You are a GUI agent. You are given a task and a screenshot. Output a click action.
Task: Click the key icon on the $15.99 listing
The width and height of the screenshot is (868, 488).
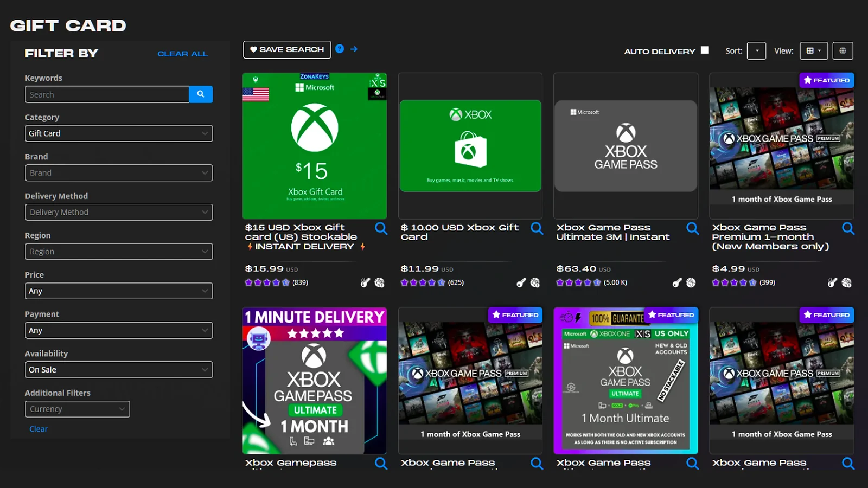pos(366,282)
